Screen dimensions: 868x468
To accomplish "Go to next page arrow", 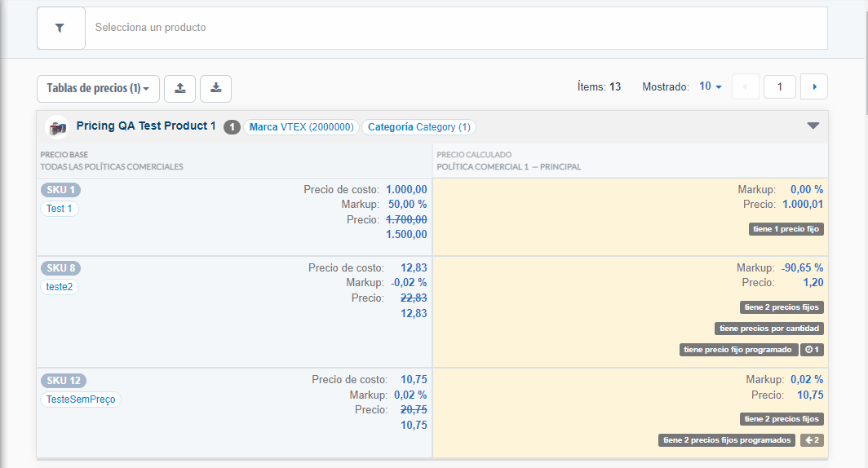I will click(x=814, y=86).
